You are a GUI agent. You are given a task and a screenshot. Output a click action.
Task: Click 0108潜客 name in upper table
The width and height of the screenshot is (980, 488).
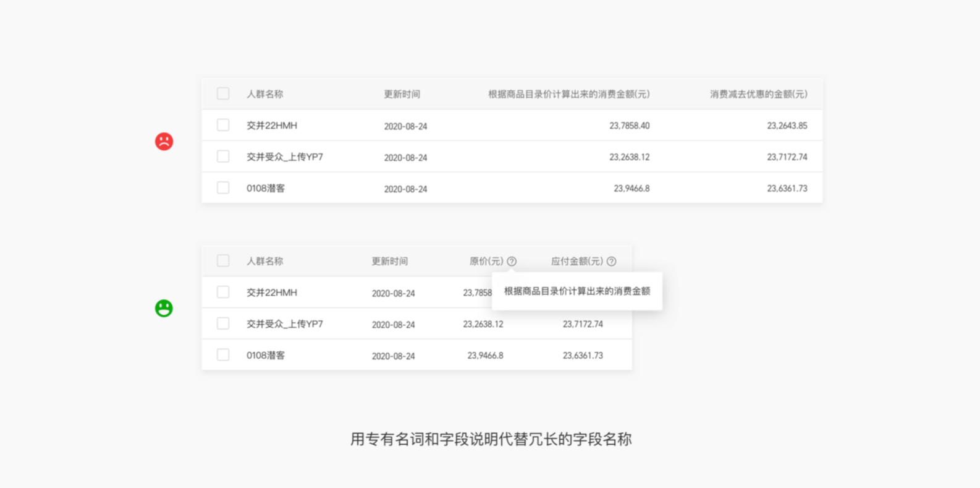(266, 189)
